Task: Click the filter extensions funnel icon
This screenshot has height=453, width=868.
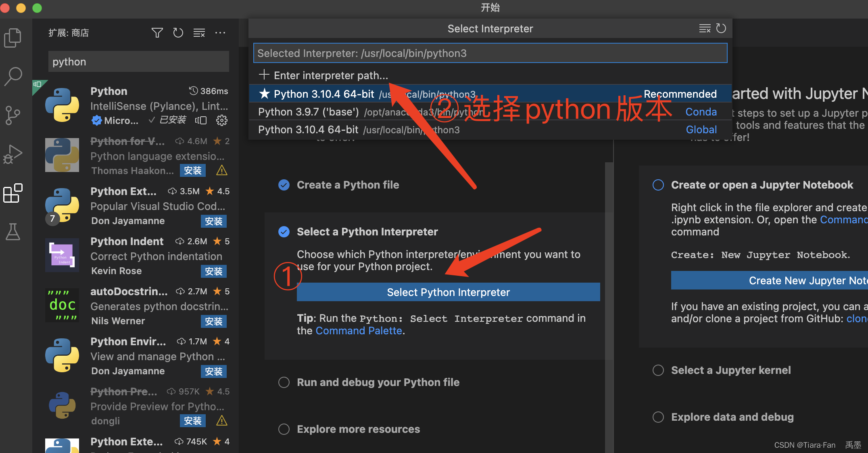Action: click(x=157, y=33)
